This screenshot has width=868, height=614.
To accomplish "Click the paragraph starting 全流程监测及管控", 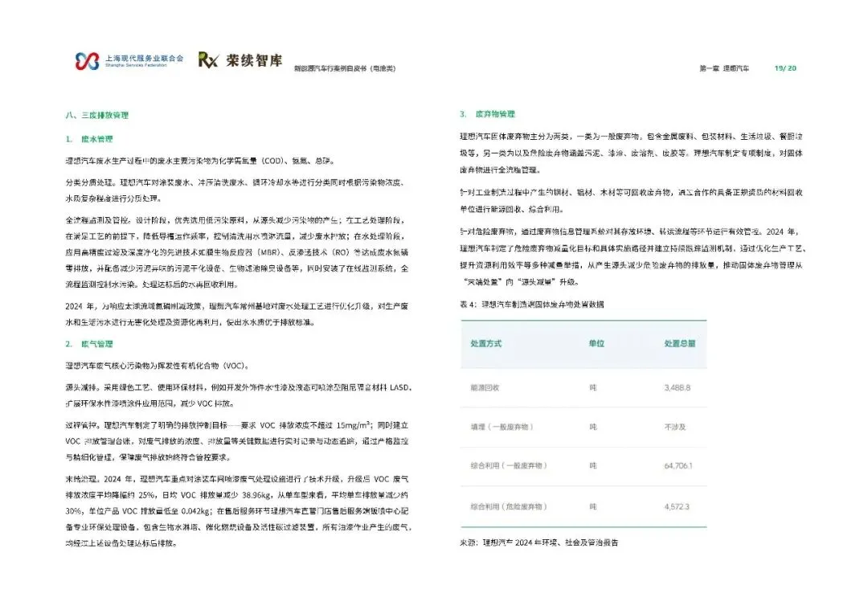I will coord(237,252).
